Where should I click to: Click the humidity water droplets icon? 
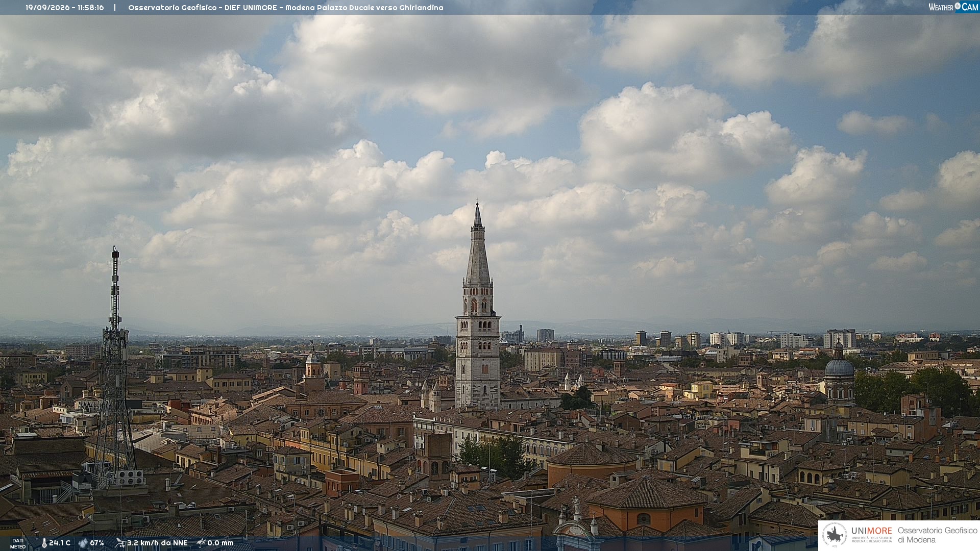(x=83, y=543)
